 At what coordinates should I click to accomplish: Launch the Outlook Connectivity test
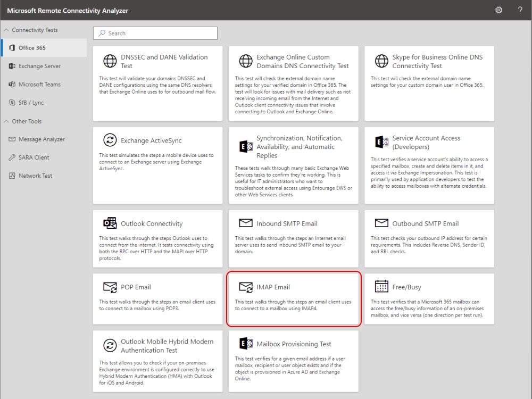[x=158, y=239]
